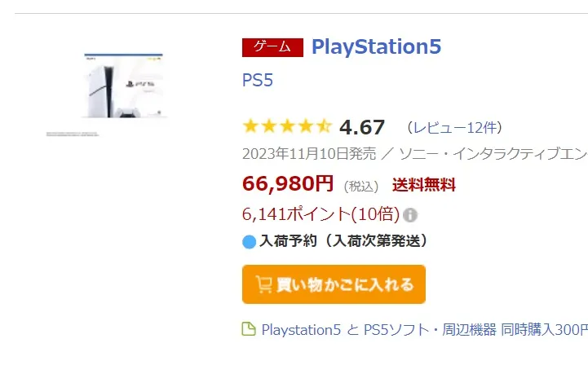Click the first yellow rating star

250,126
